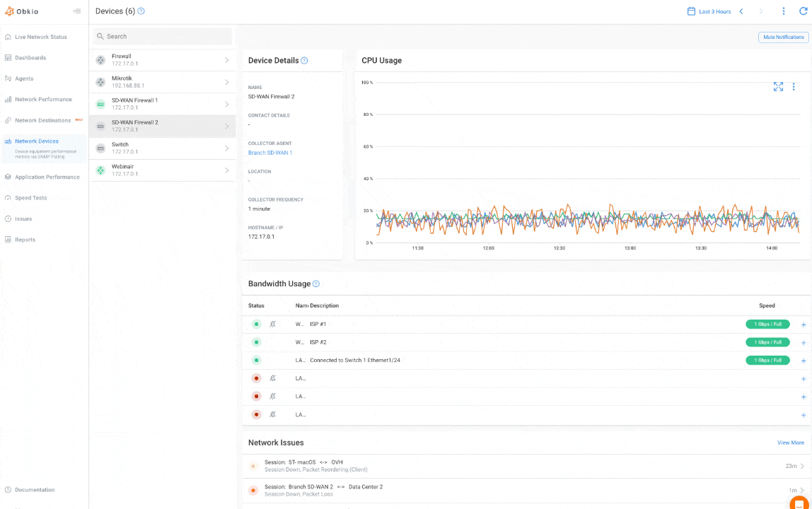Click the Obkio logo in the sidebar

pos(21,11)
